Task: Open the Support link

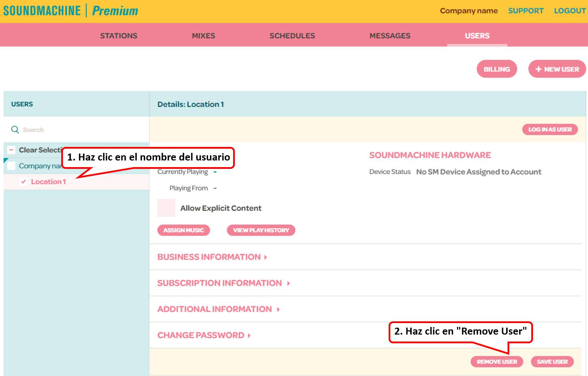Action: pos(526,11)
